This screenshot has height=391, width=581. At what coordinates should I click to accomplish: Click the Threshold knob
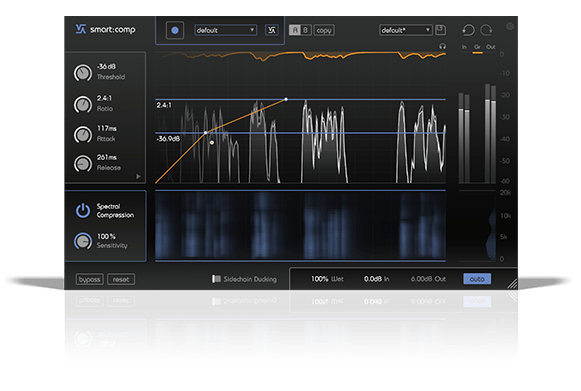click(83, 73)
